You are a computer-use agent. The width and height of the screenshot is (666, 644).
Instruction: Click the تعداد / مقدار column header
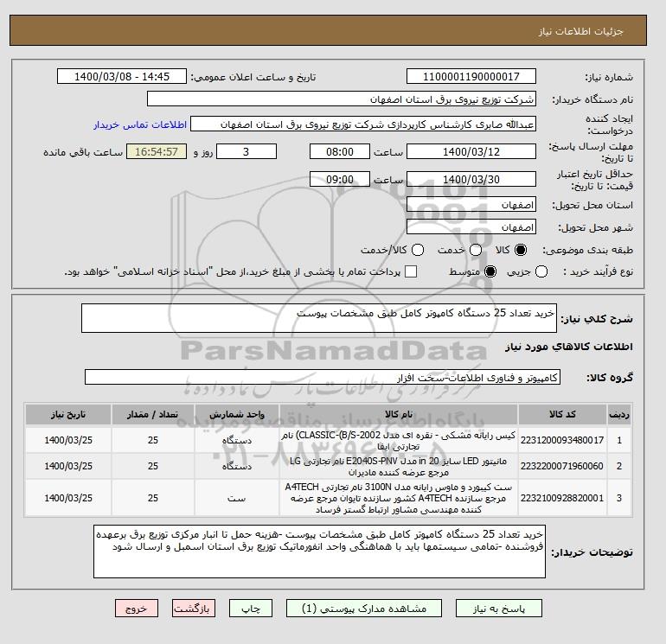[x=153, y=414]
